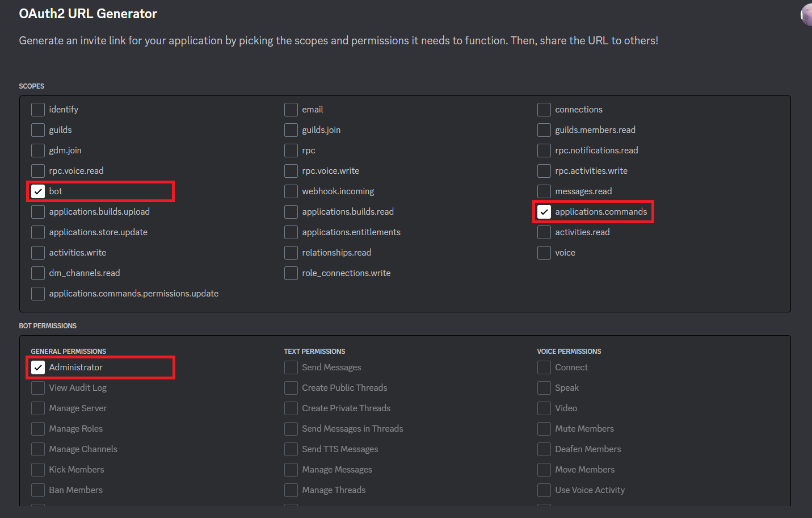
Task: Check the messages.read scope box
Action: [x=544, y=191]
